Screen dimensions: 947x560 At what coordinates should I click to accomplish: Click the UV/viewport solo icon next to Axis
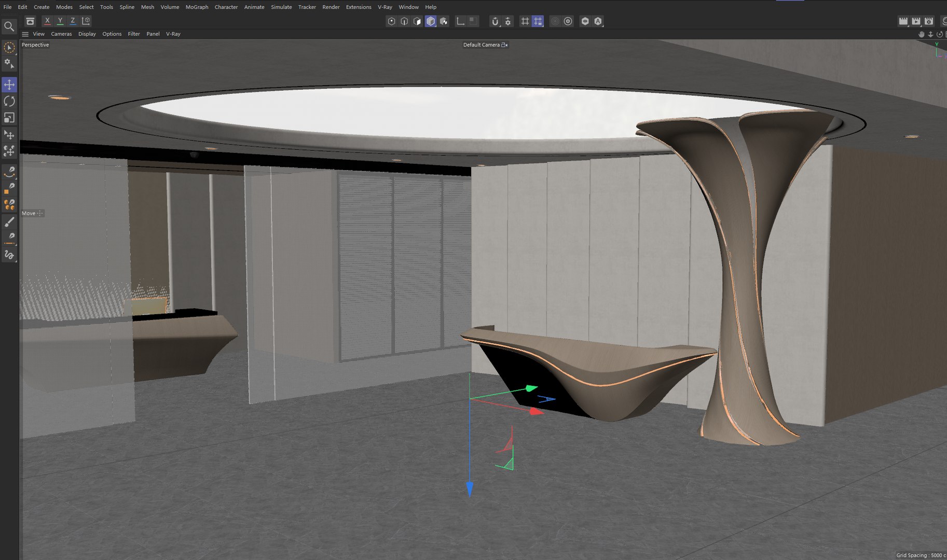(x=473, y=21)
